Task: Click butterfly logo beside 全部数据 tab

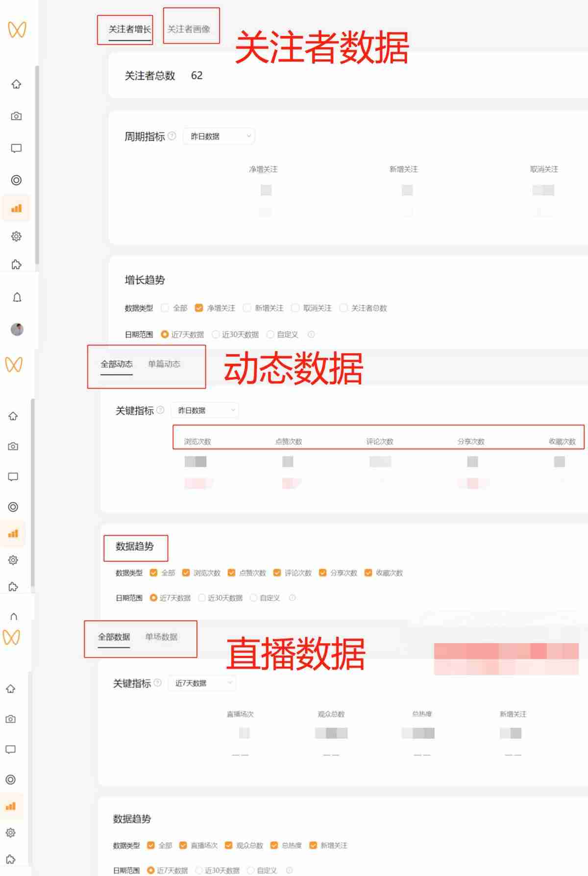Action: click(11, 637)
